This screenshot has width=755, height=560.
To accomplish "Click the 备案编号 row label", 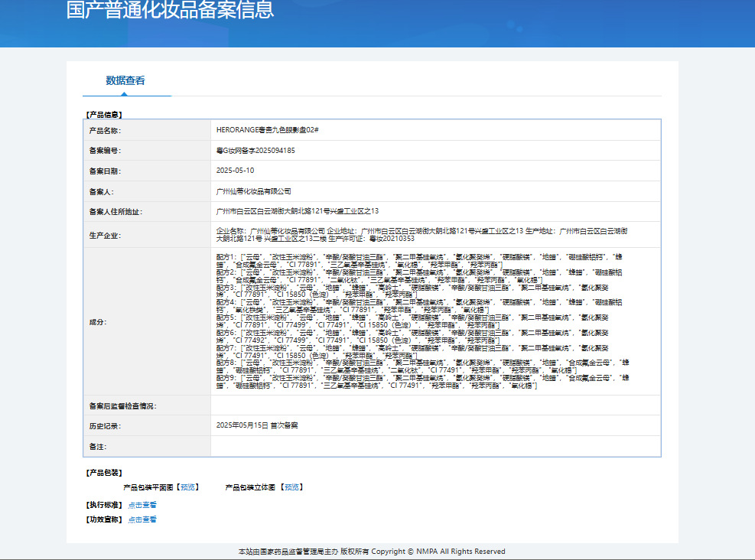I will [105, 150].
